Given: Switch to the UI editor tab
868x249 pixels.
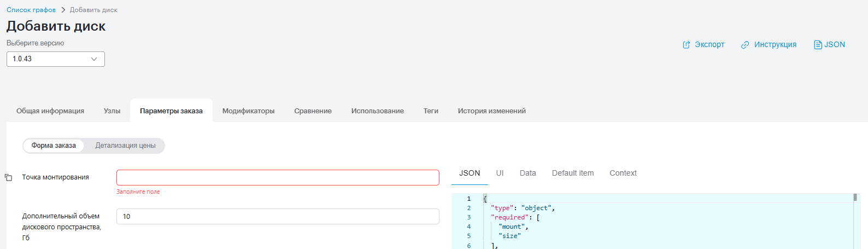Looking at the screenshot, I should (500, 173).
